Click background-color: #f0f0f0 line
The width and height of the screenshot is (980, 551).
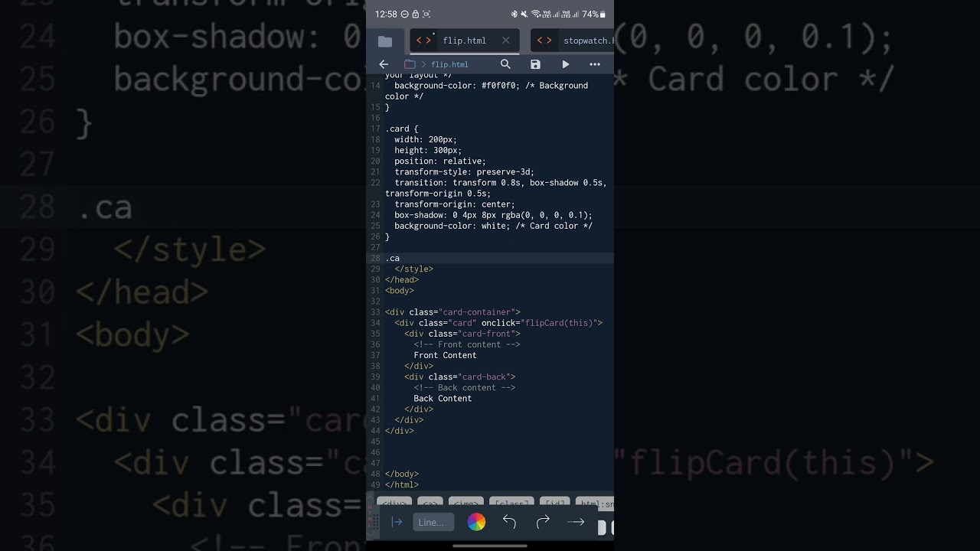click(x=491, y=86)
